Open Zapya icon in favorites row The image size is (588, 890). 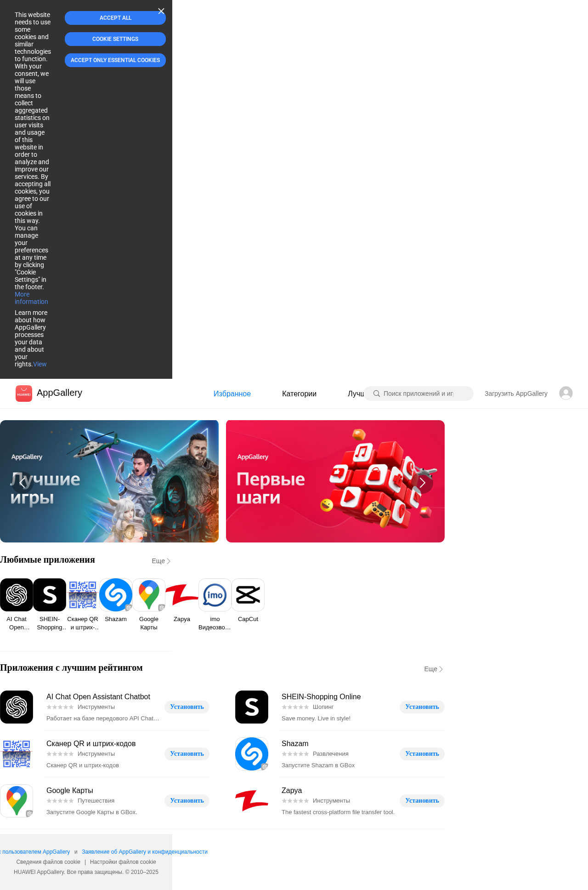182,595
